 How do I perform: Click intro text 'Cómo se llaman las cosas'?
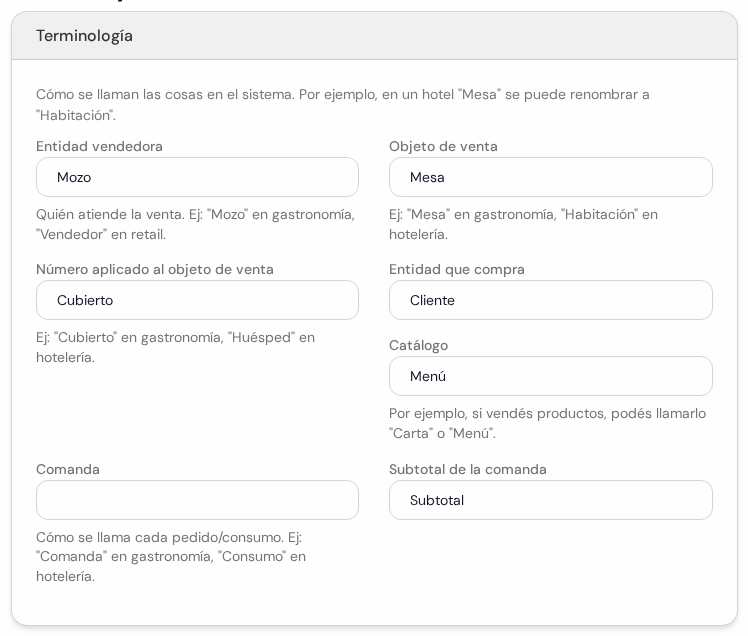343,104
